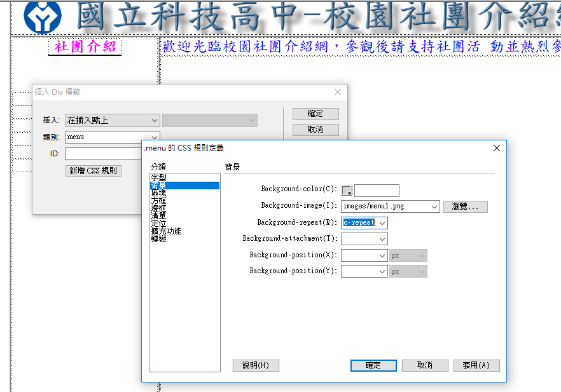561x392 pixels.
Task: Click the 說明(H) help button
Action: (x=256, y=365)
